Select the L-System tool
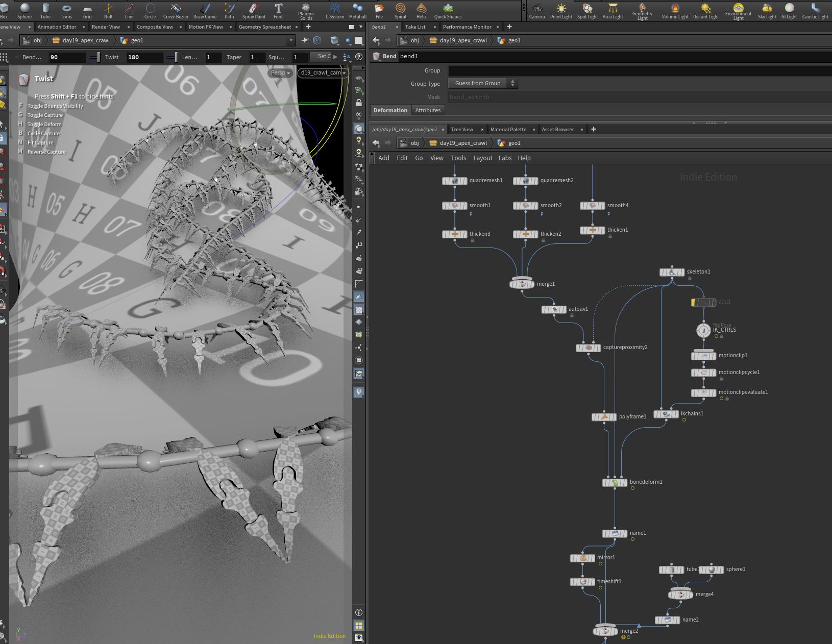Screen dimensions: 832x644 pyautogui.click(x=335, y=10)
